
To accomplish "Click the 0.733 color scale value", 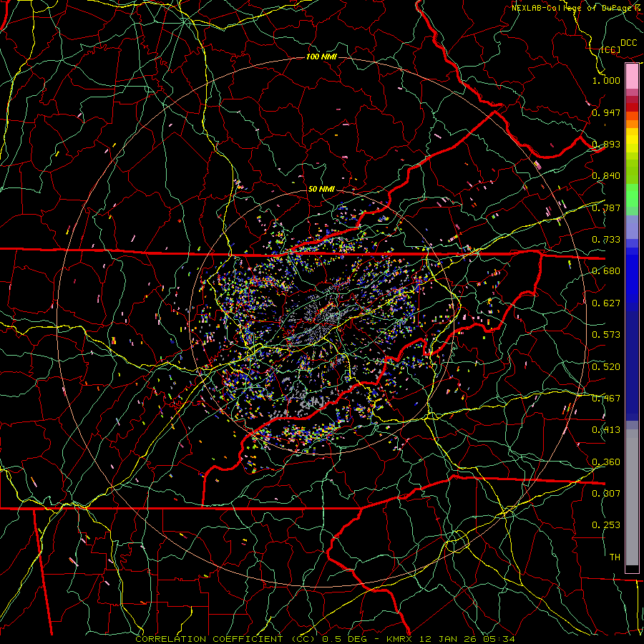I will point(606,240).
